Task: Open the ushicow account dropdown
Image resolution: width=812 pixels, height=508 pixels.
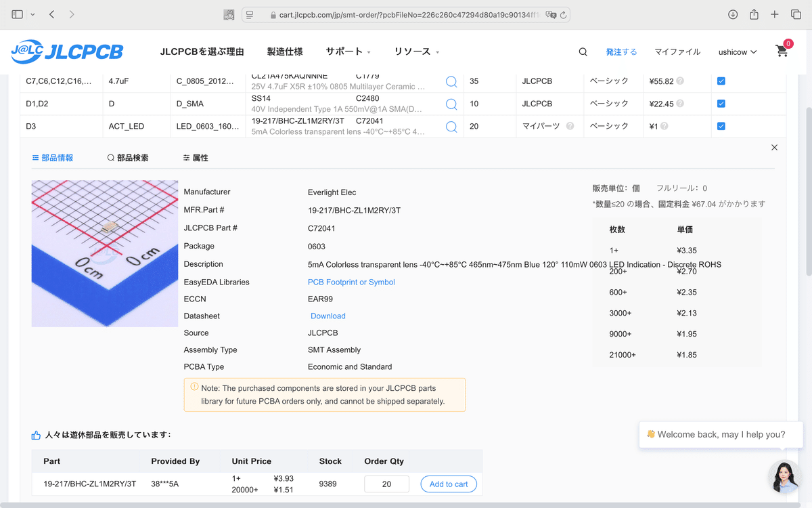Action: coord(737,51)
